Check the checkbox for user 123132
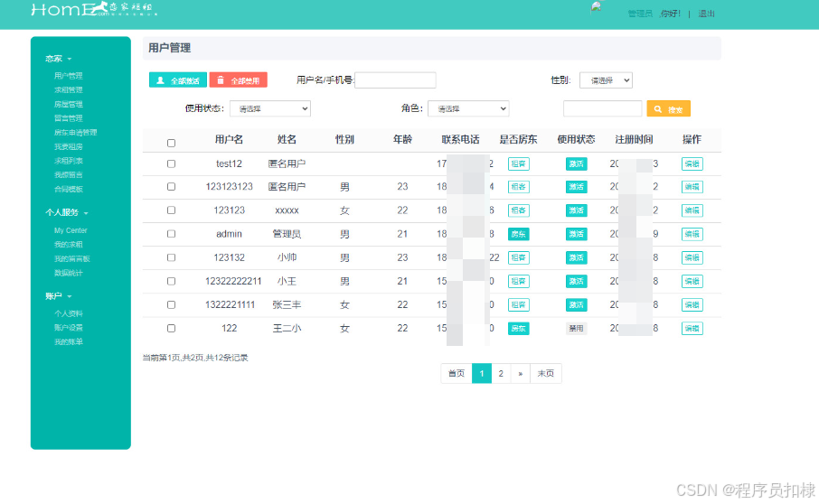Screen dimensions: 819x504 pos(172,257)
